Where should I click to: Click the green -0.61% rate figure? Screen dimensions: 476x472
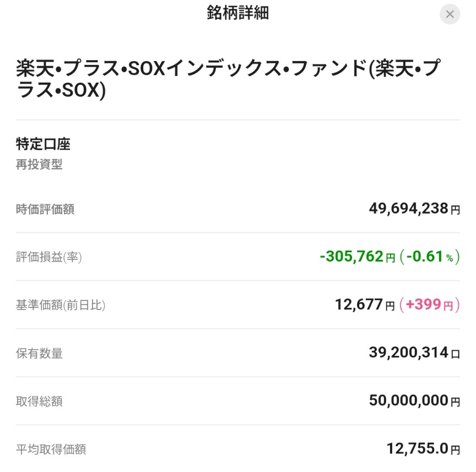click(x=430, y=257)
